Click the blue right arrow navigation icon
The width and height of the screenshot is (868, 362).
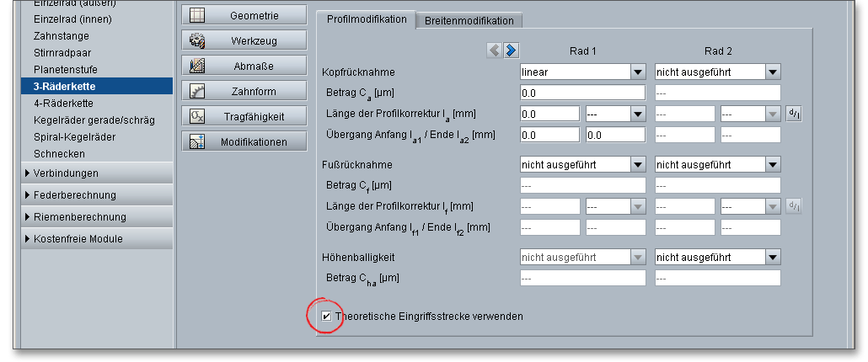click(x=511, y=51)
